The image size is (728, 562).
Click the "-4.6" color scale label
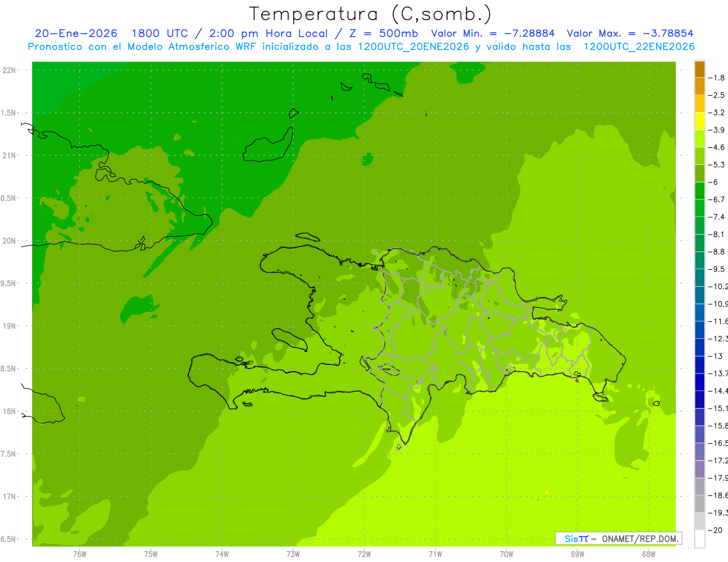(x=716, y=147)
